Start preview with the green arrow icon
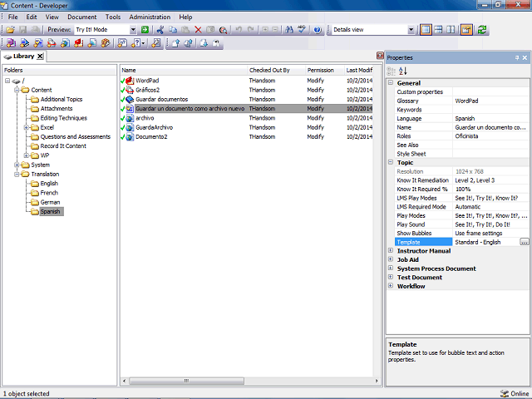The height and width of the screenshot is (399, 532). coord(145,30)
